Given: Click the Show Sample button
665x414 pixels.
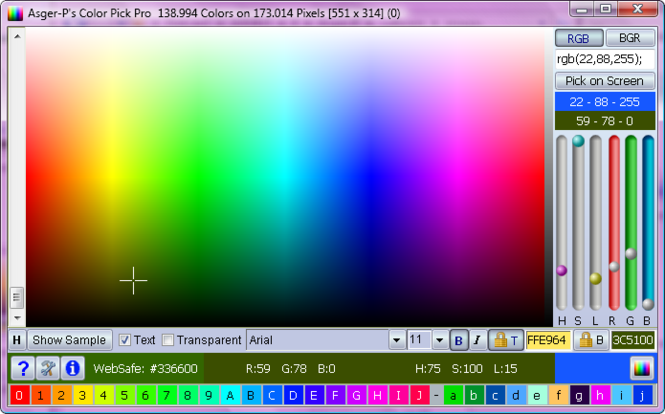Looking at the screenshot, I should [70, 340].
